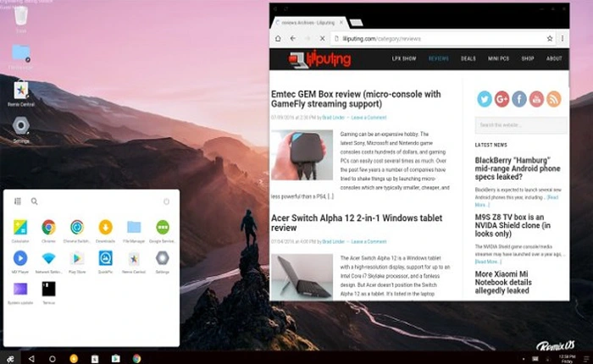593x364 pixels.
Task: Open the Chrome three-dot menu
Action: (563, 39)
